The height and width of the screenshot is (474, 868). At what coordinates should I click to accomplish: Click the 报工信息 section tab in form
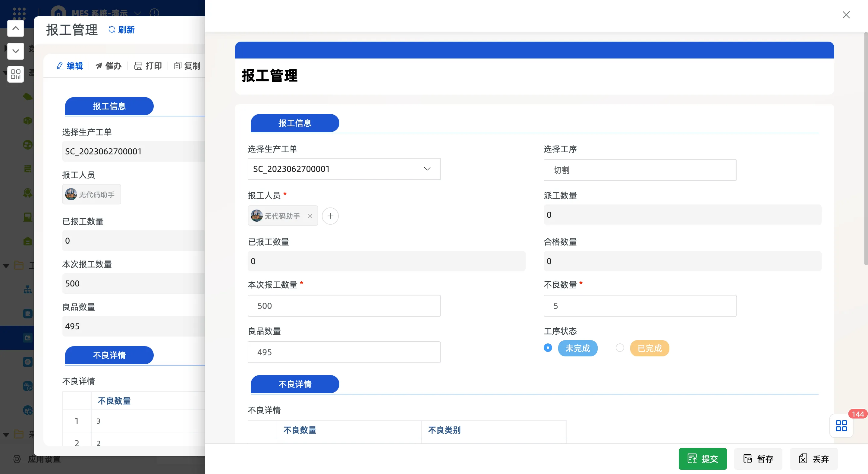tap(294, 123)
